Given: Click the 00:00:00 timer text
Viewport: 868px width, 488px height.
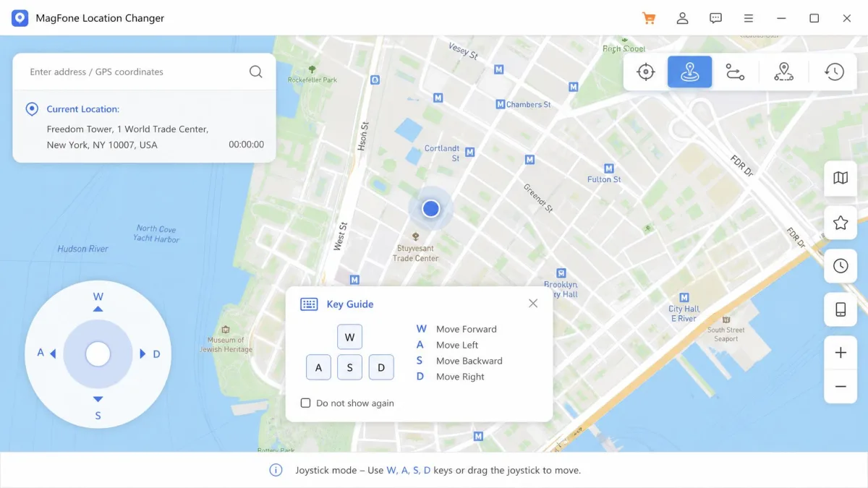Looking at the screenshot, I should coord(247,145).
